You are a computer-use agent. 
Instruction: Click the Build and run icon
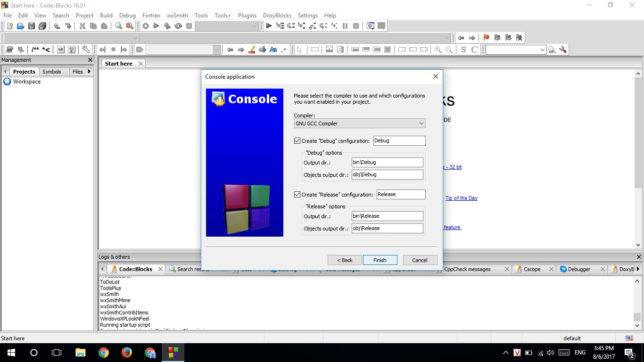point(167,26)
